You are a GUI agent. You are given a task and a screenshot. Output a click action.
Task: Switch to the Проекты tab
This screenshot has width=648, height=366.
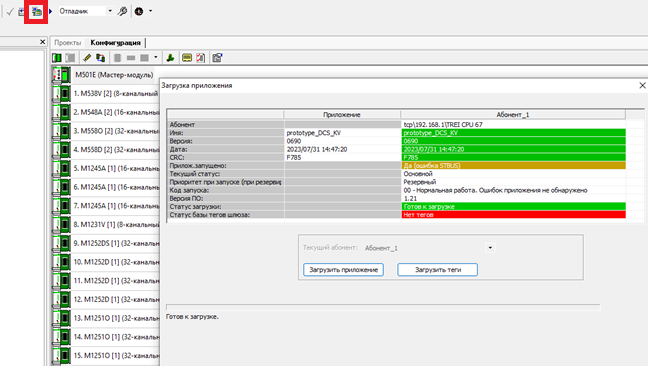pyautogui.click(x=68, y=43)
